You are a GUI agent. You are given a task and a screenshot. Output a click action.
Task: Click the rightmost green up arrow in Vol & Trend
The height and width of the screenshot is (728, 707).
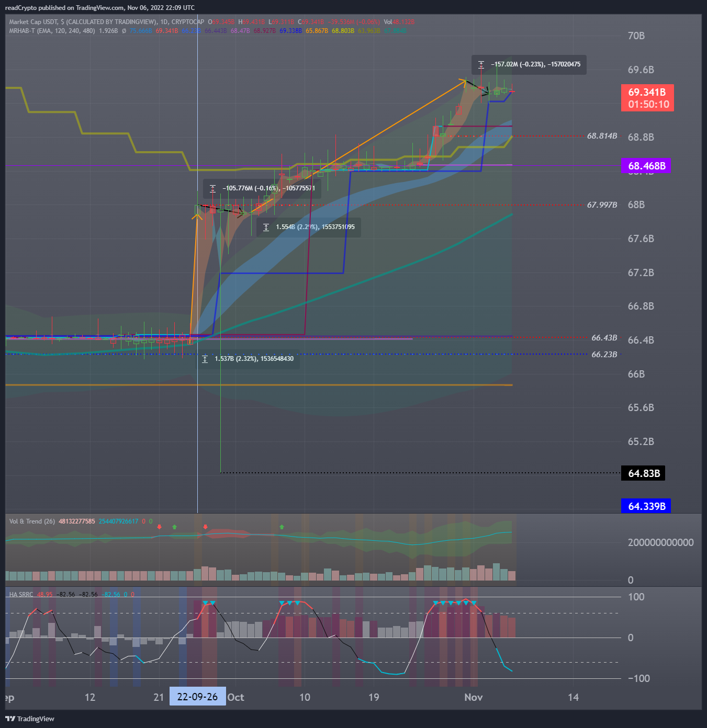[282, 527]
